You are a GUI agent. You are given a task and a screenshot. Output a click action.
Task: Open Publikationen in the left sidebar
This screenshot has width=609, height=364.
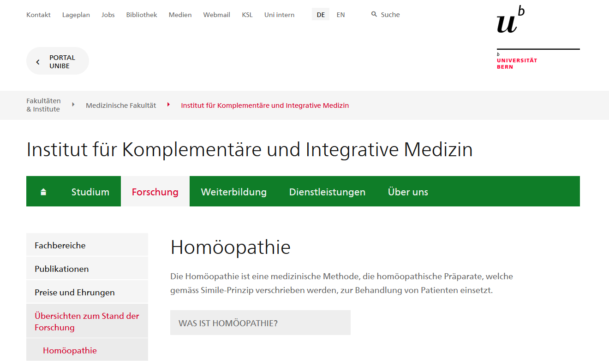coord(61,269)
